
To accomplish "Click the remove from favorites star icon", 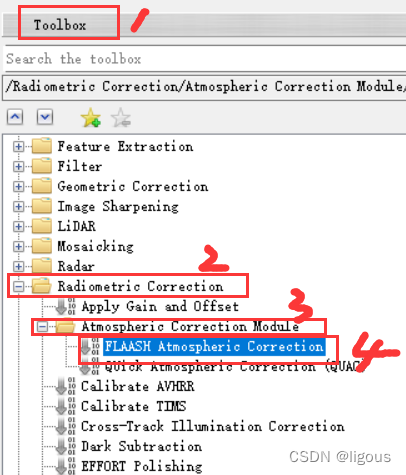I will click(121, 117).
